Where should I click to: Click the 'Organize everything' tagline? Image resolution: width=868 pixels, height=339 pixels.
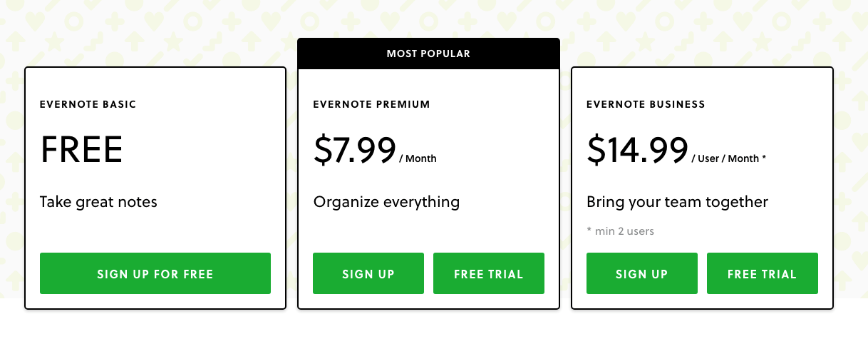pos(386,202)
